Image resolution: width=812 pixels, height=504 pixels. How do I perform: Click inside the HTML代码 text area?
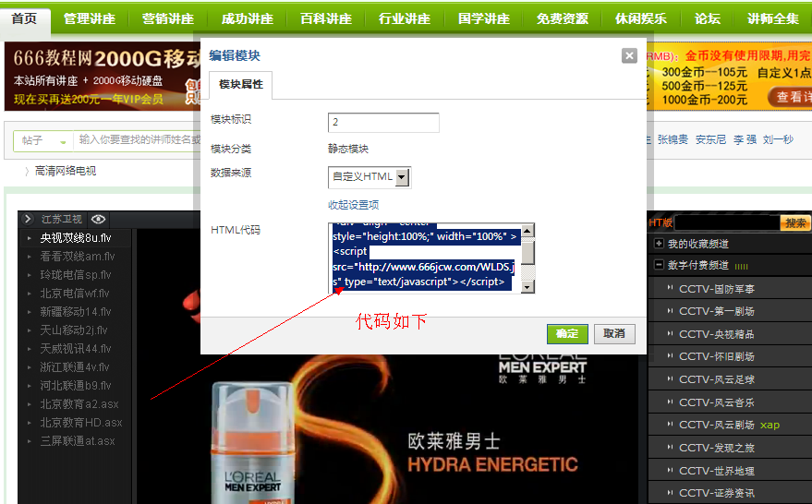[426, 258]
